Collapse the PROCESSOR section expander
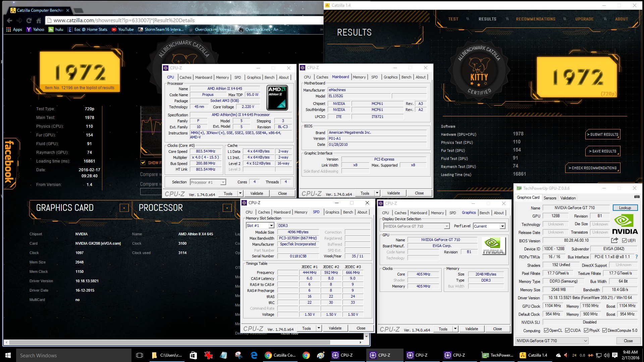Viewport: 644px width, 362px height. (227, 208)
